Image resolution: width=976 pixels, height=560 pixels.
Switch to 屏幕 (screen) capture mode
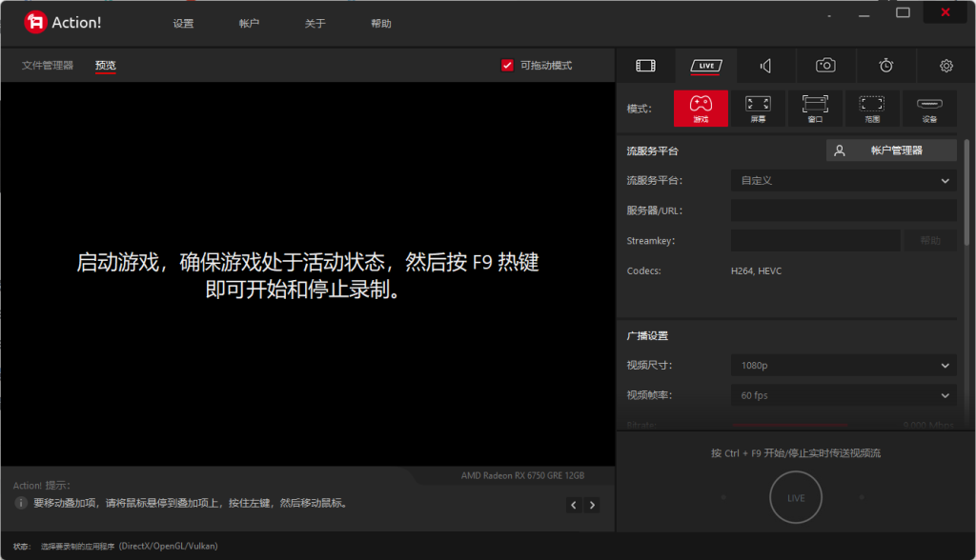click(x=758, y=108)
